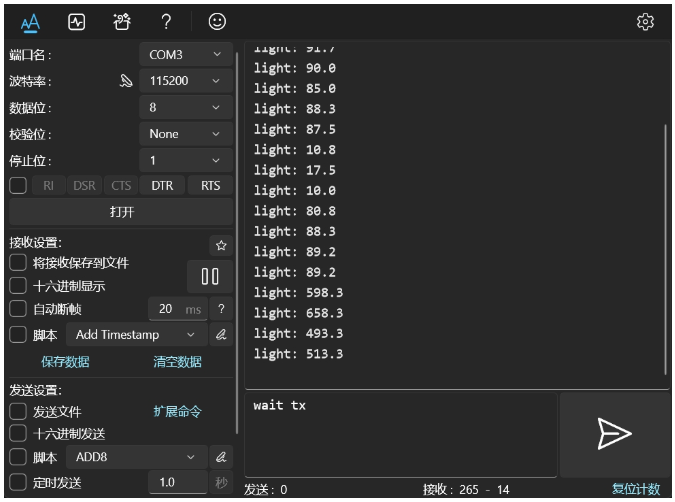Toggle 十六进制显示 checkbox
The height and width of the screenshot is (502, 675).
pyautogui.click(x=18, y=286)
